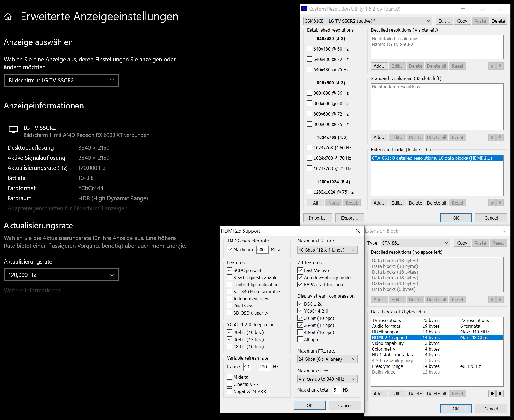514x420 pixels.
Task: Select the HDMI 2.1 support data block
Action: point(437,338)
